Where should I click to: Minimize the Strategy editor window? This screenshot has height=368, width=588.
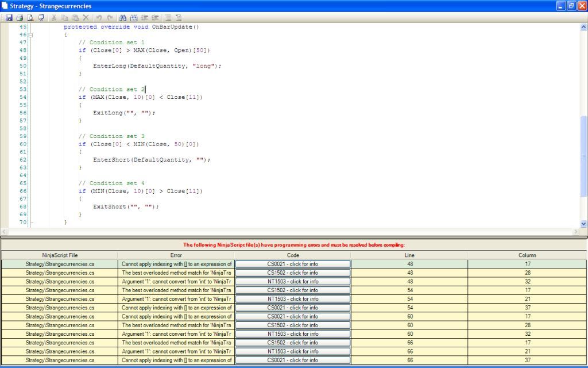coord(560,6)
